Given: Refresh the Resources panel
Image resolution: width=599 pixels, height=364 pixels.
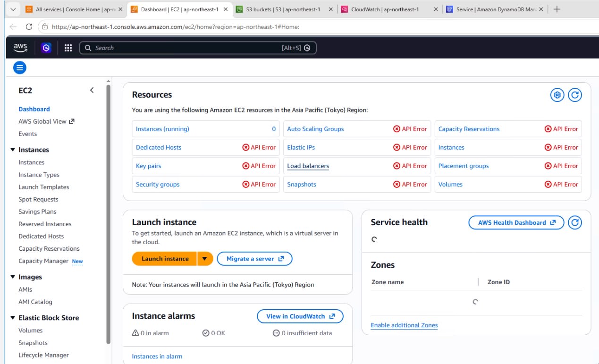Looking at the screenshot, I should click(x=574, y=95).
